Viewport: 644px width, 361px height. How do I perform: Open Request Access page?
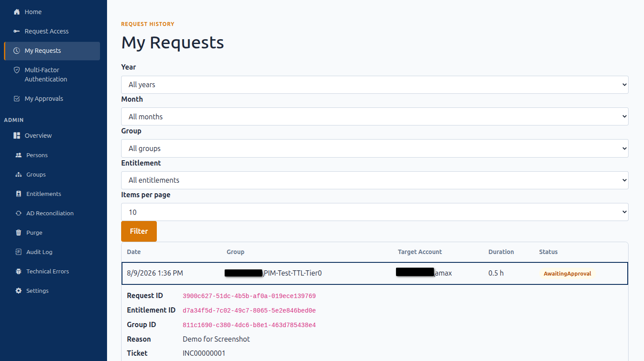(x=52, y=31)
